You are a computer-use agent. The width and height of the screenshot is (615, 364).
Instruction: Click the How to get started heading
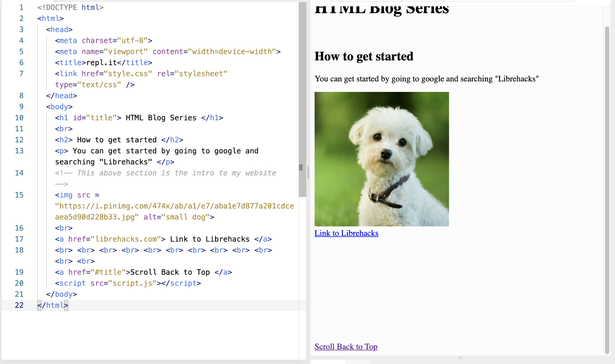(364, 56)
